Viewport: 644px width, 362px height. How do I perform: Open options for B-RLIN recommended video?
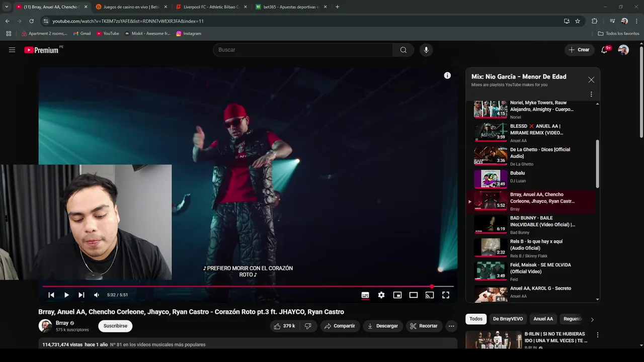598,335
